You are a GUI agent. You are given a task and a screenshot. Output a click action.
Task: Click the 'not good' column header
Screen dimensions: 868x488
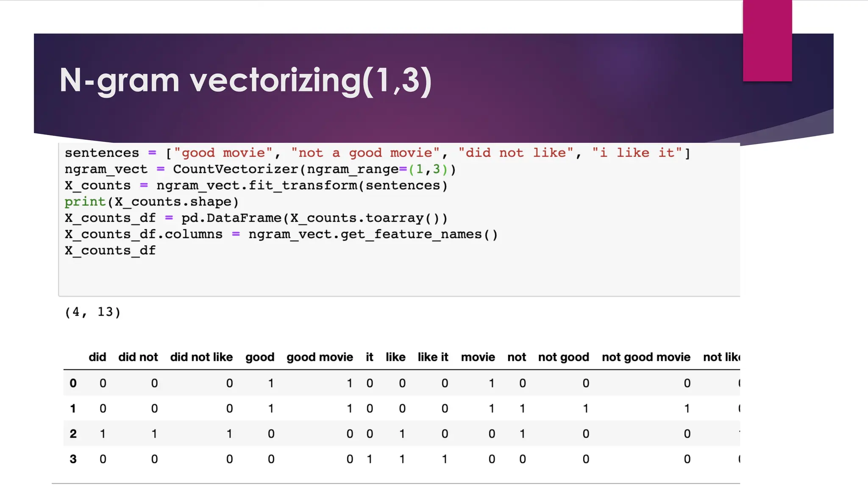(x=563, y=357)
